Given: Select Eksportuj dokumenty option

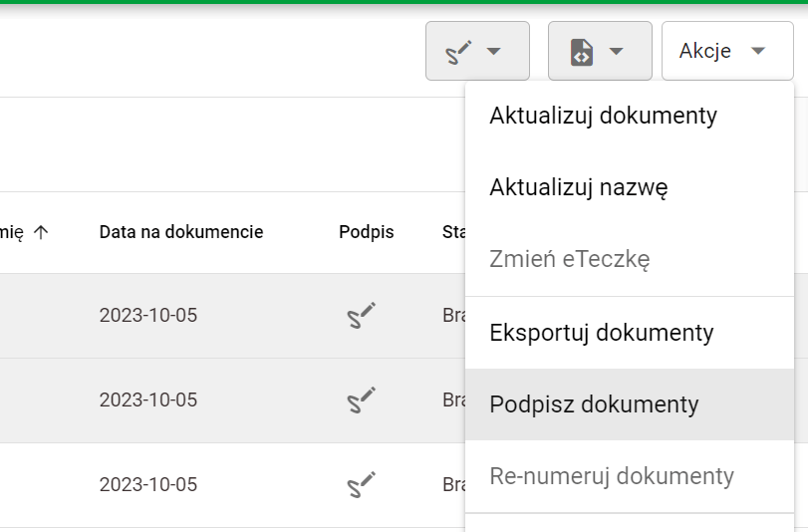Looking at the screenshot, I should [x=601, y=332].
